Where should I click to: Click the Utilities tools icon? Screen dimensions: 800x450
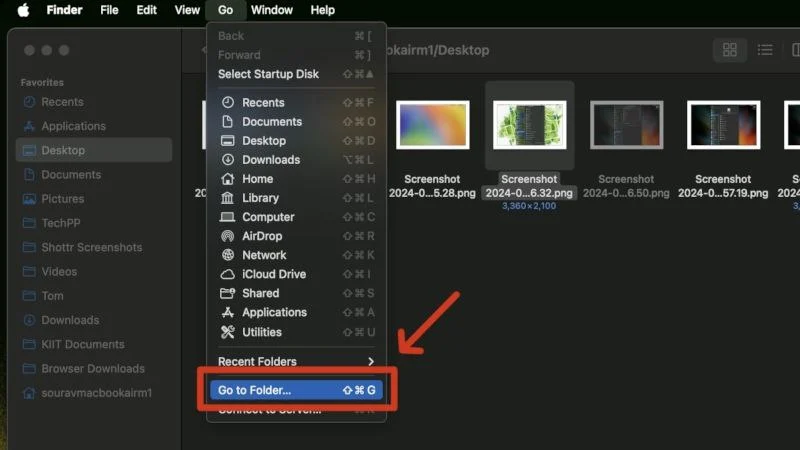point(227,332)
